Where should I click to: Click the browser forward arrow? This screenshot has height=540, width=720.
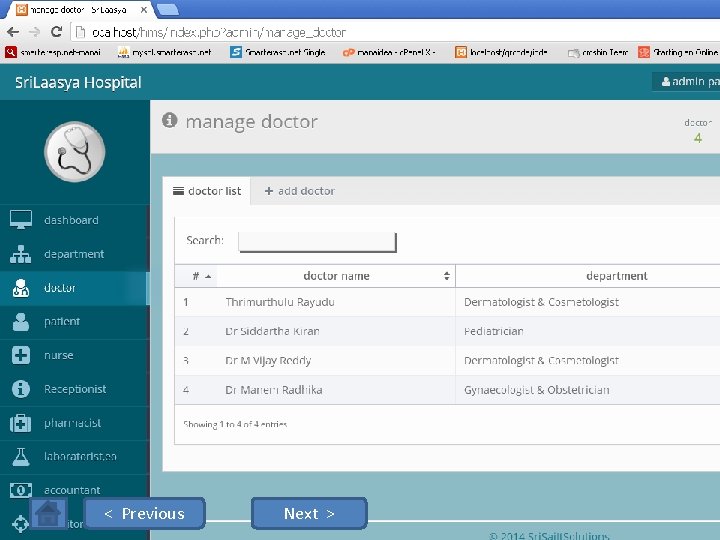[x=34, y=32]
